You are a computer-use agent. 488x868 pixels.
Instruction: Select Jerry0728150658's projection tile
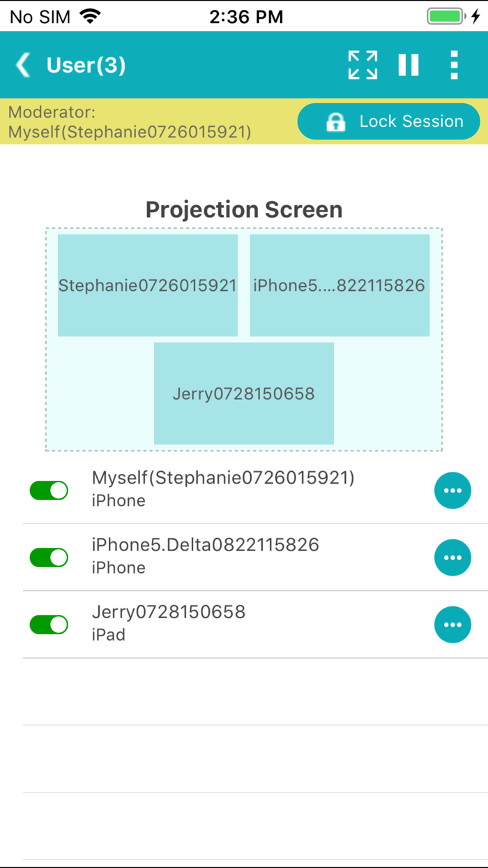click(x=244, y=394)
